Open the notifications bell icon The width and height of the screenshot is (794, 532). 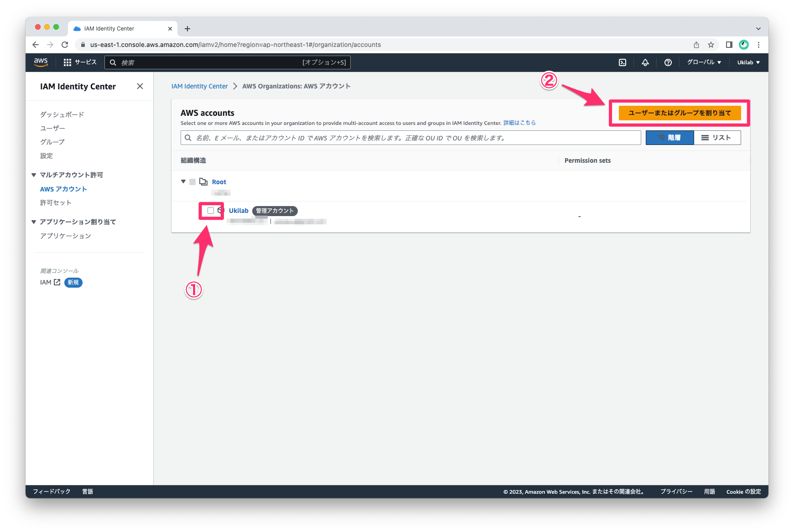point(645,62)
